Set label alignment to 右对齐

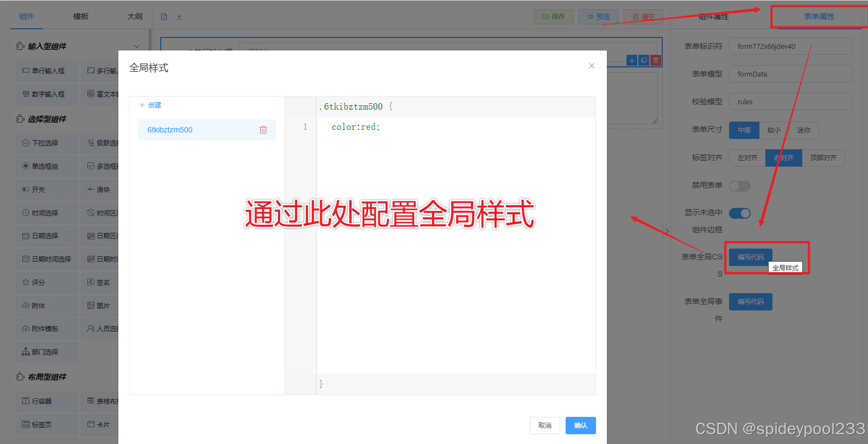tap(784, 158)
